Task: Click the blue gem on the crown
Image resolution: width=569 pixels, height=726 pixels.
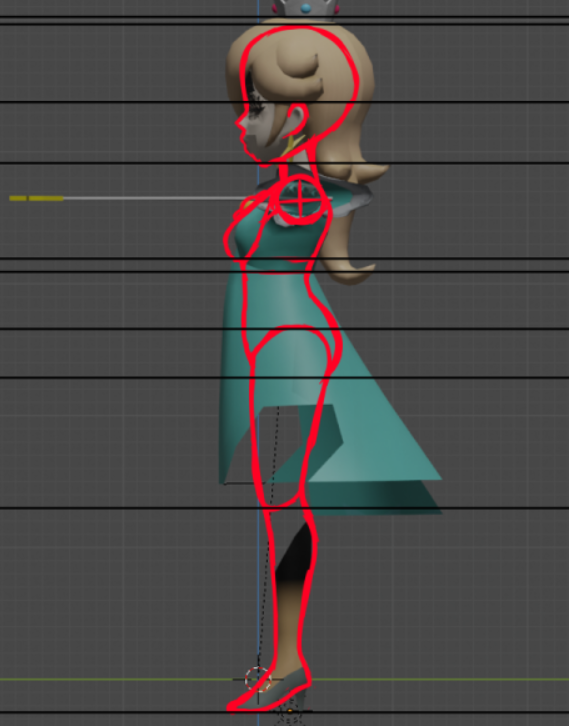Action: pyautogui.click(x=306, y=8)
